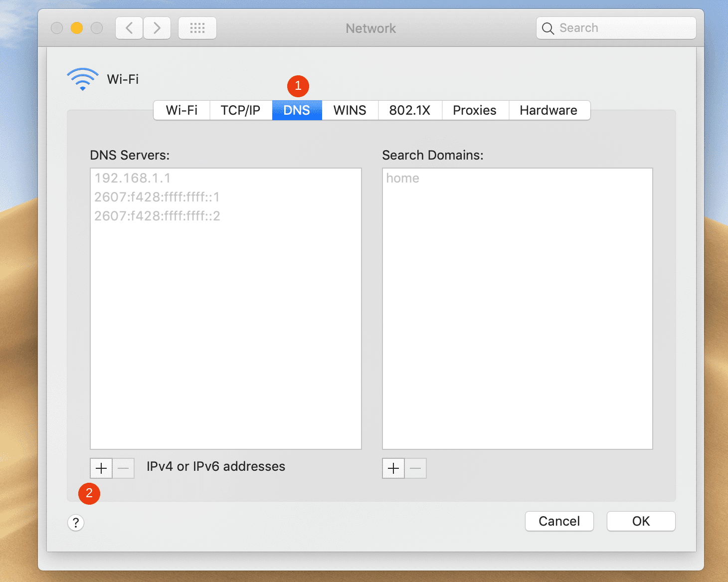This screenshot has height=582, width=728.
Task: Dismiss the dialog with Cancel
Action: pyautogui.click(x=559, y=521)
